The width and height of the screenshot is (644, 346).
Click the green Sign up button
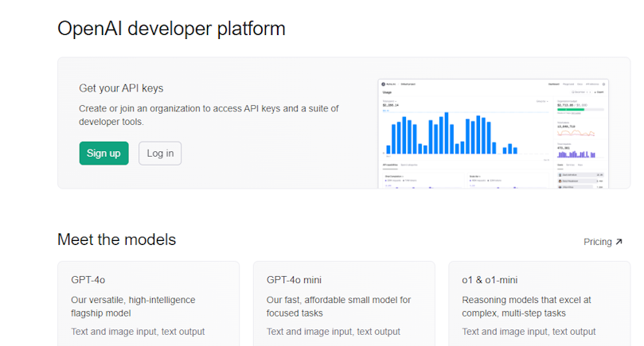[104, 153]
